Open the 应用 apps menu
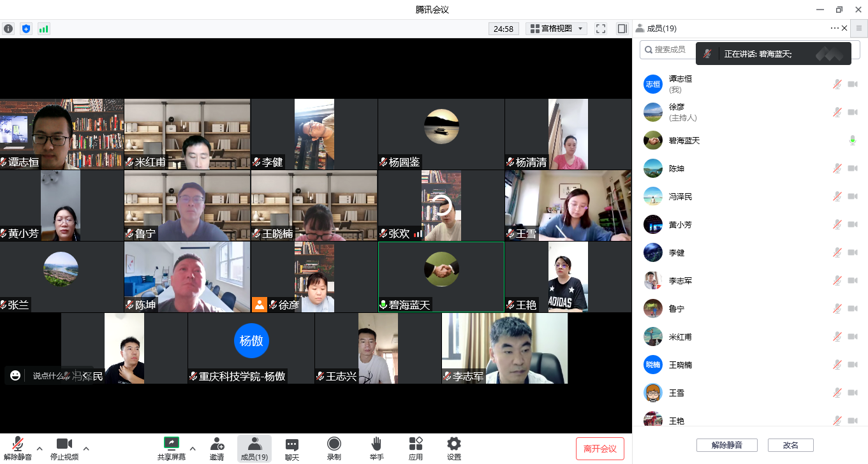 coord(416,449)
